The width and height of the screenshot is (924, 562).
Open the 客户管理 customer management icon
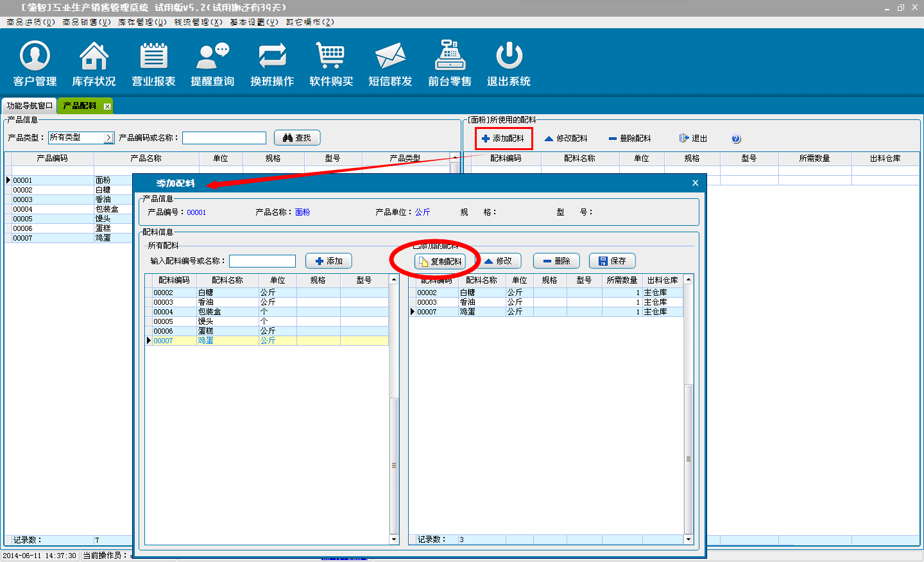[x=35, y=56]
